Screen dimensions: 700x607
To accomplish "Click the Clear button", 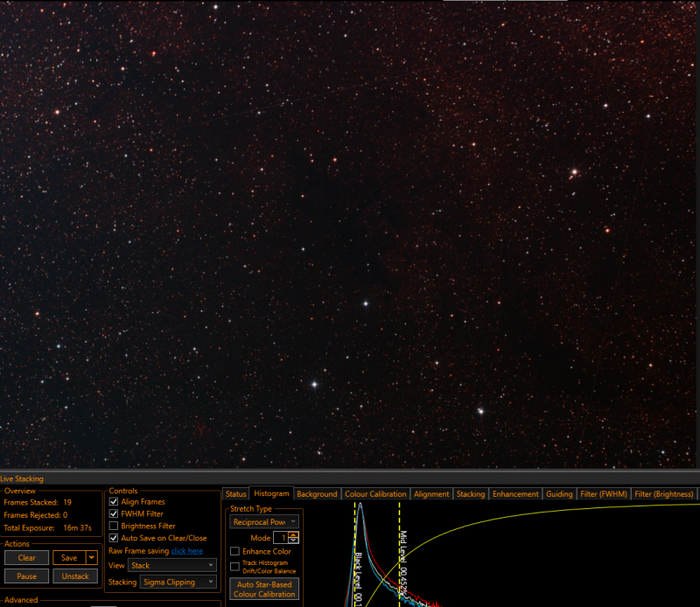I will pyautogui.click(x=27, y=557).
